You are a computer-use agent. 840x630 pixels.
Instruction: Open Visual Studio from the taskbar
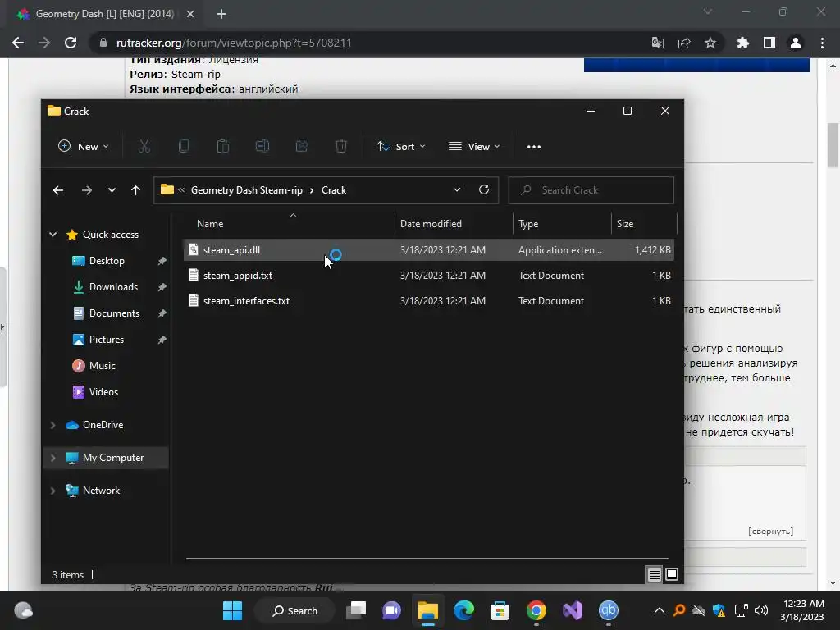point(572,610)
